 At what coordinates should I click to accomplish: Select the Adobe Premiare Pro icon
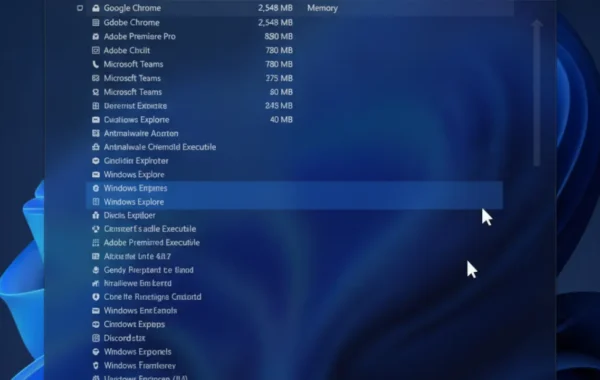coord(96,37)
